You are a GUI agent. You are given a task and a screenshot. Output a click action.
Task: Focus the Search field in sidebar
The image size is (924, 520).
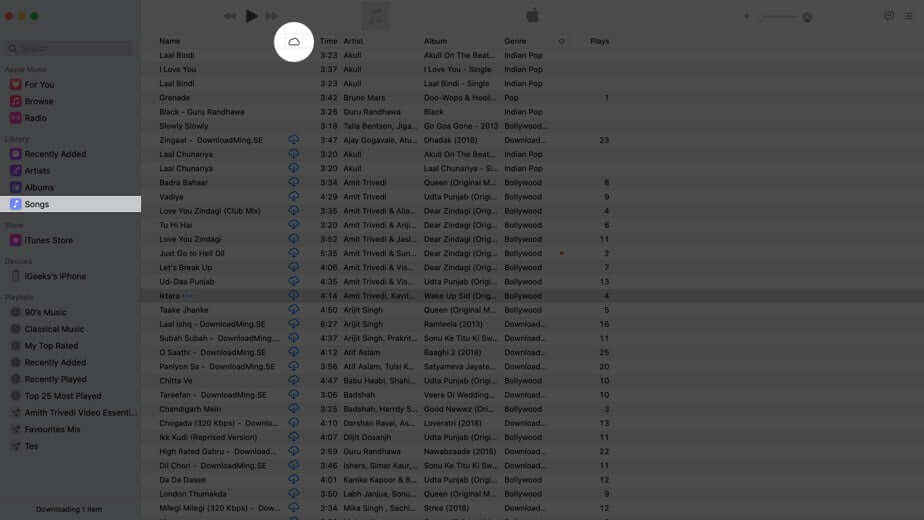(70, 48)
